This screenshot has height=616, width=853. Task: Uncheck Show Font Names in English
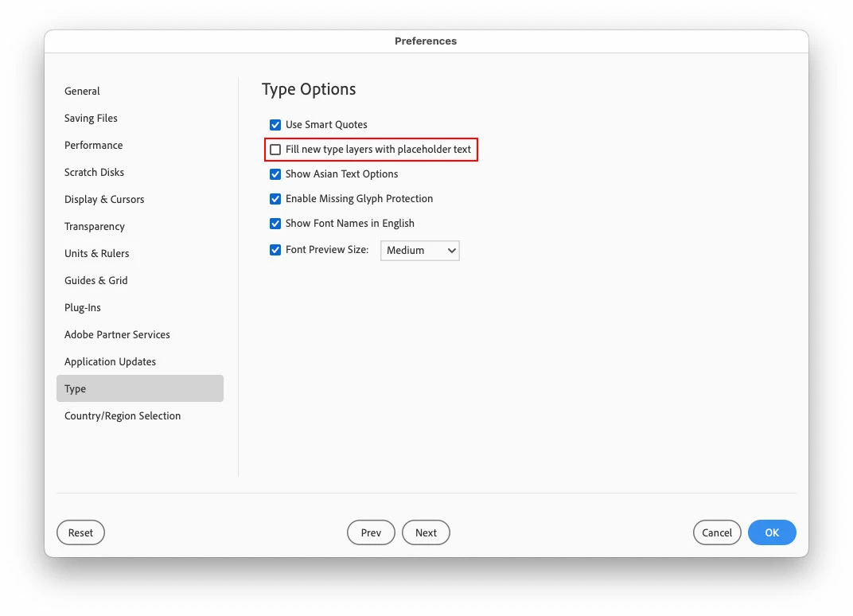click(x=275, y=224)
